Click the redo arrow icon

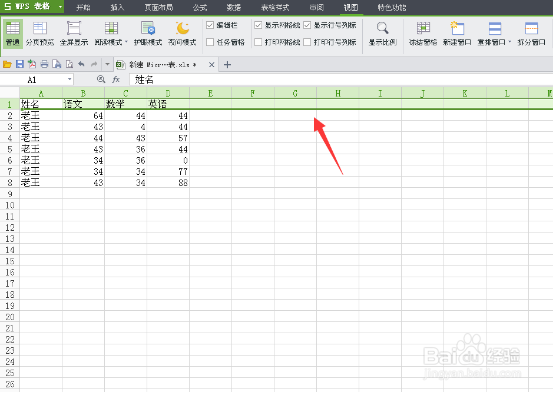94,64
